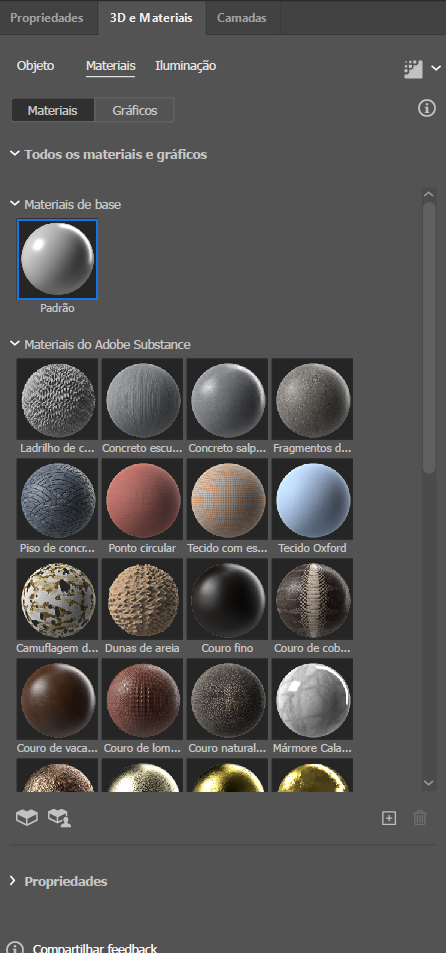Open the Objeto tab
This screenshot has width=446, height=953.
[35, 66]
